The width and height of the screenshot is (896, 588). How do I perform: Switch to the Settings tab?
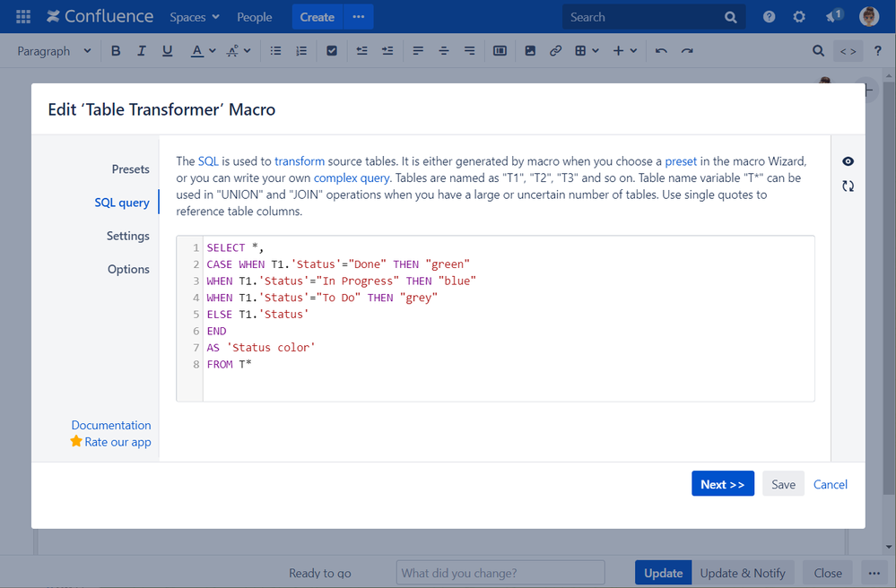(x=127, y=236)
